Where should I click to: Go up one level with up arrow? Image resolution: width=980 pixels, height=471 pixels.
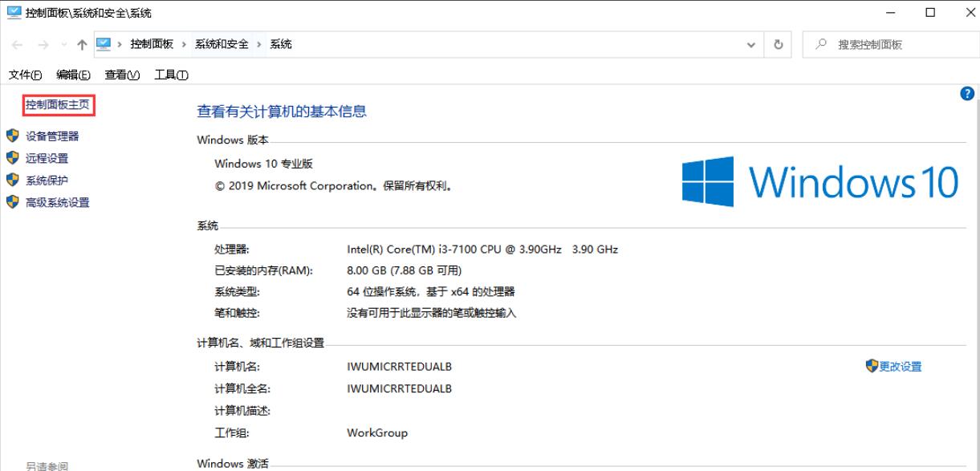pos(81,45)
